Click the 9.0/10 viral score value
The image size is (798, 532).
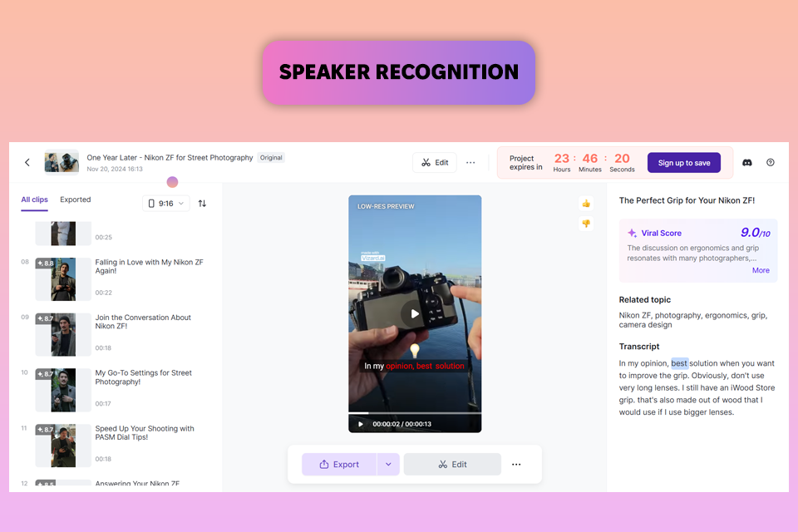pyautogui.click(x=756, y=233)
